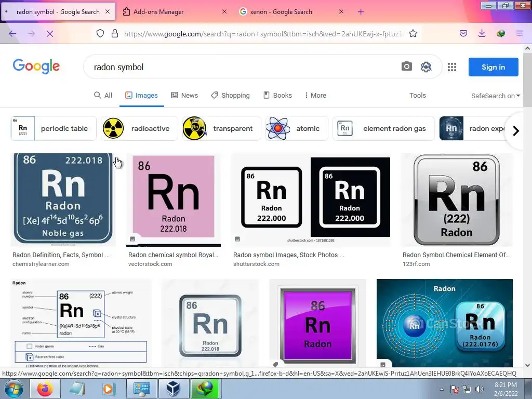Close the xenon Google Search tab
Viewport: 532px width, 399px height.
coord(341,11)
